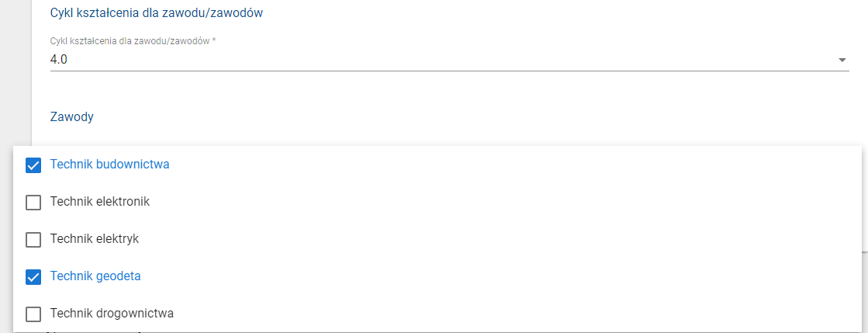Pick the Technik elektryk option text
868x333 pixels.
coord(94,239)
